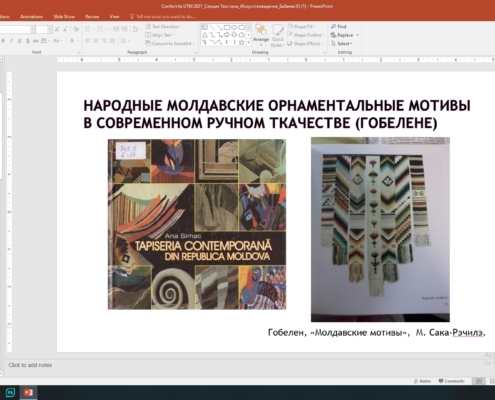Open PowerPoint from the taskbar
495x400 pixels.
point(28,392)
